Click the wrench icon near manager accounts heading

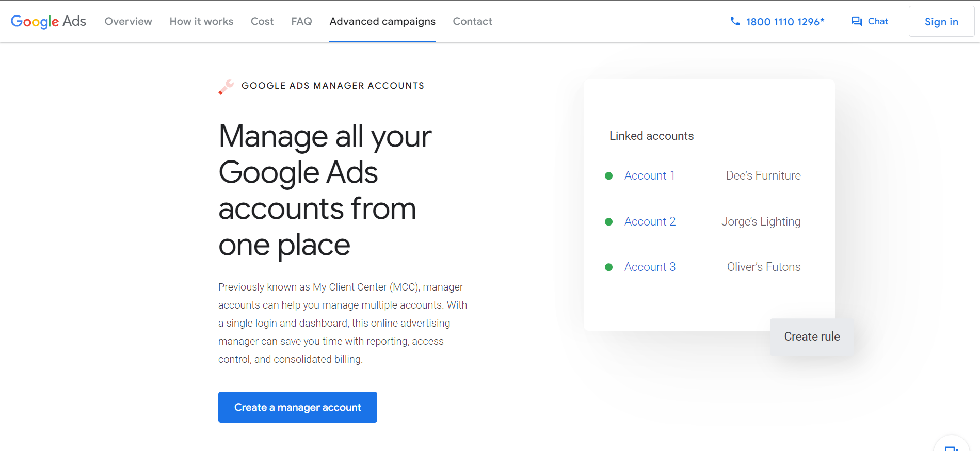click(x=226, y=87)
